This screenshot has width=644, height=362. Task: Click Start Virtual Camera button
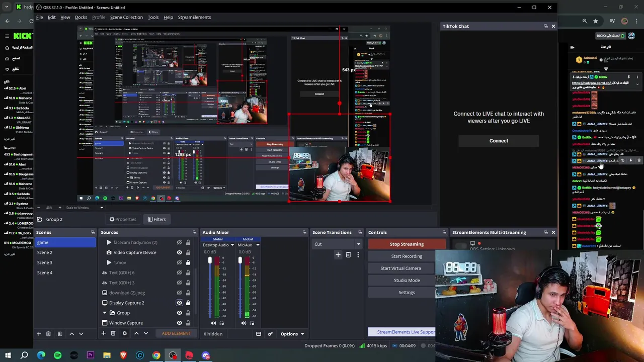tap(400, 268)
